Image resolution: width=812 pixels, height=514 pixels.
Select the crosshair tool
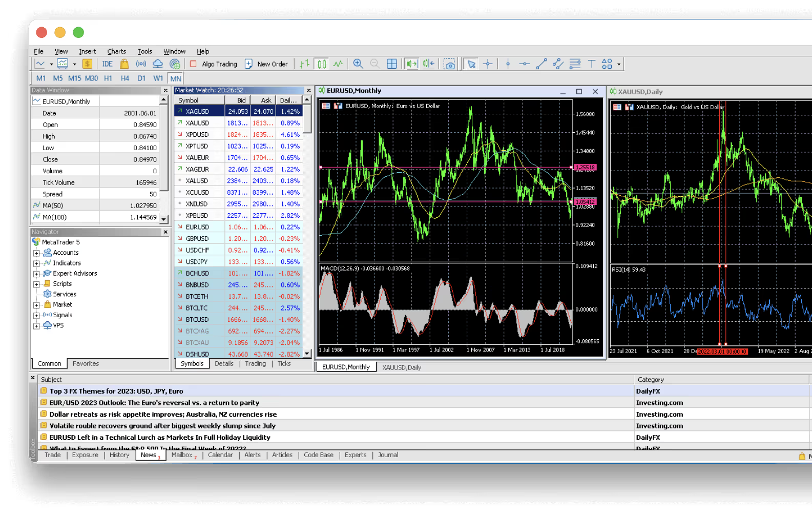488,64
